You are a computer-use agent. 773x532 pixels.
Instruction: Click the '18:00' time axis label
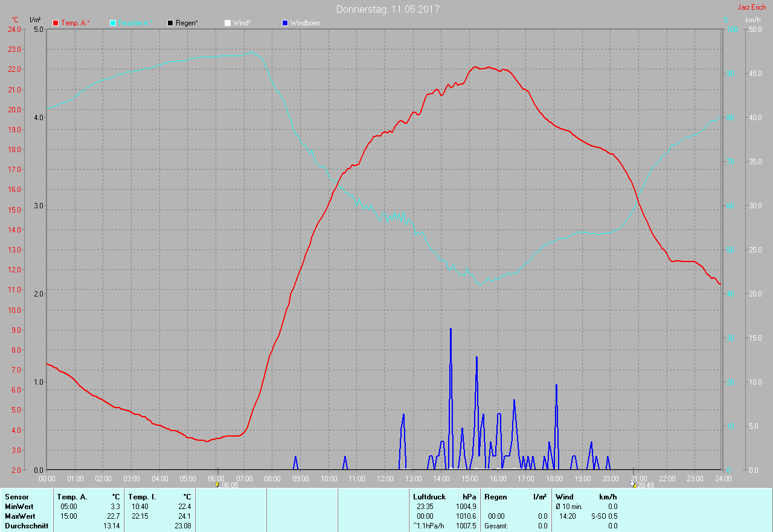point(554,479)
